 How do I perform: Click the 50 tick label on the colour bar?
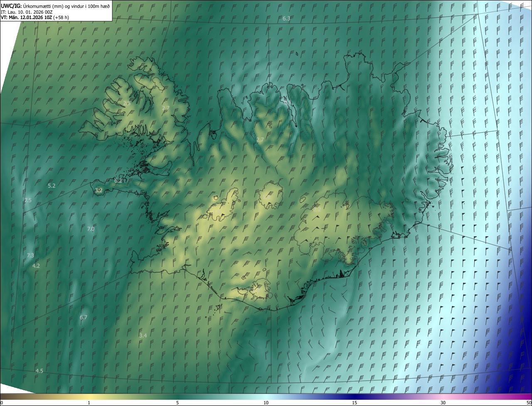(x=529, y=403)
